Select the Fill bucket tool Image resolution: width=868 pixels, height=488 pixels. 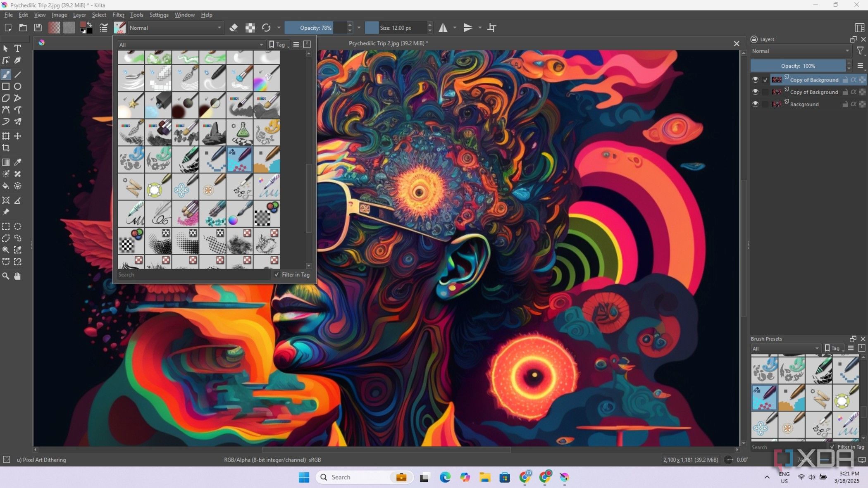6,186
